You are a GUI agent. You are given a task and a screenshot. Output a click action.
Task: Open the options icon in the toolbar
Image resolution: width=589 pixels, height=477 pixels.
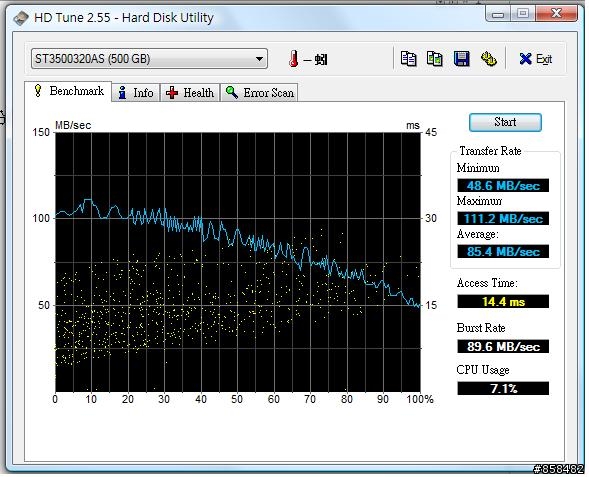[x=488, y=59]
